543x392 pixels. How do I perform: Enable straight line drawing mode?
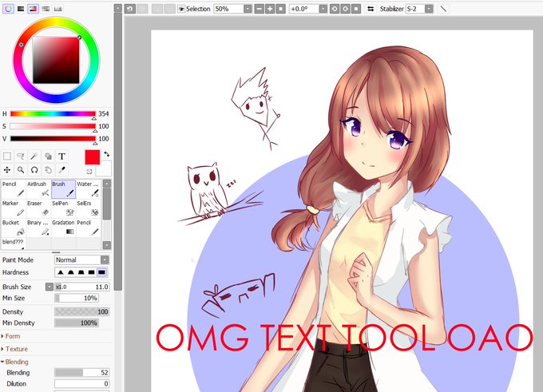(443, 9)
